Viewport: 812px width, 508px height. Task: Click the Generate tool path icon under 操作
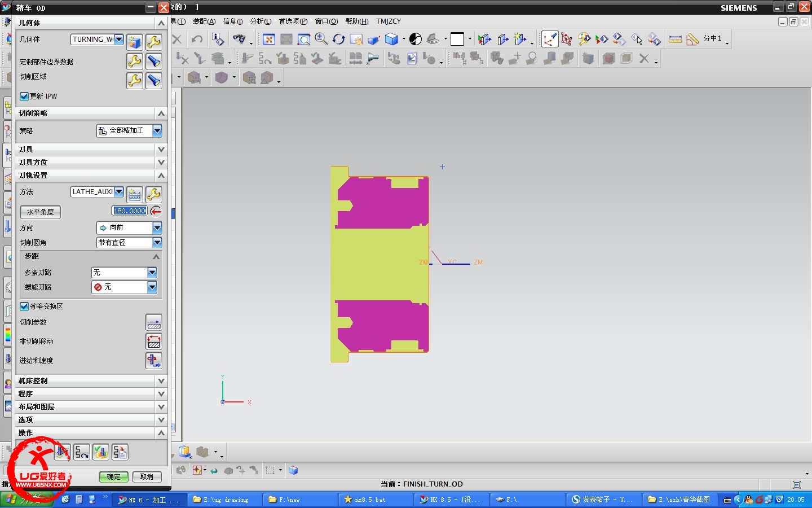click(x=62, y=452)
